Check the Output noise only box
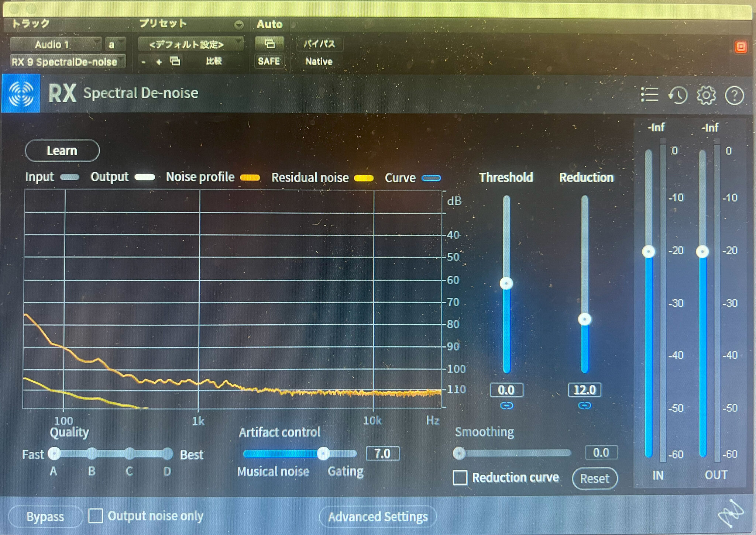This screenshot has width=756, height=535. tap(96, 516)
